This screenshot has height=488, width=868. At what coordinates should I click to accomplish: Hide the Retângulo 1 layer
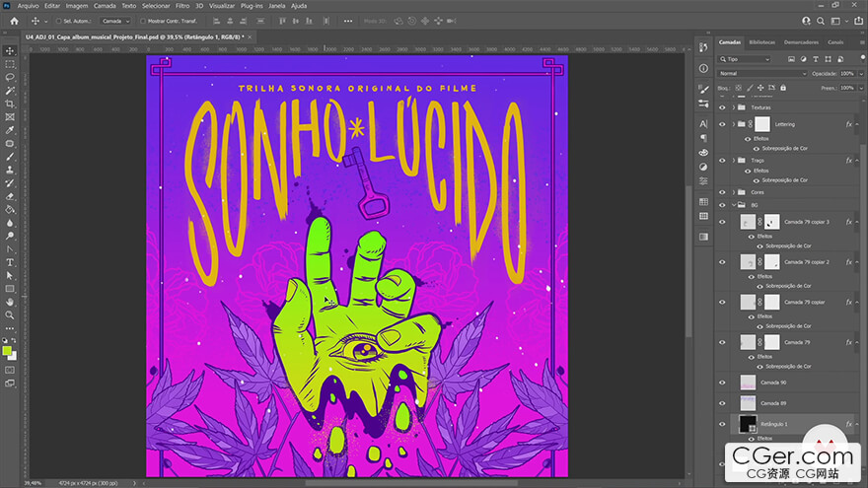coord(722,424)
